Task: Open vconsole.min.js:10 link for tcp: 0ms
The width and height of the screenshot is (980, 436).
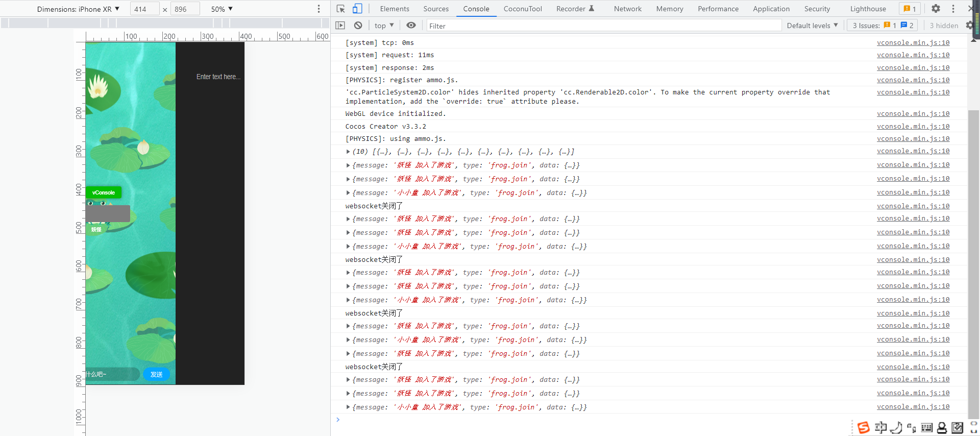Action: tap(913, 43)
